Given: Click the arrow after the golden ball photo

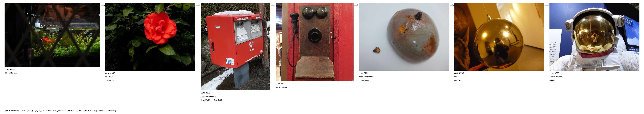Looking at the screenshot, I should tap(547, 5).
